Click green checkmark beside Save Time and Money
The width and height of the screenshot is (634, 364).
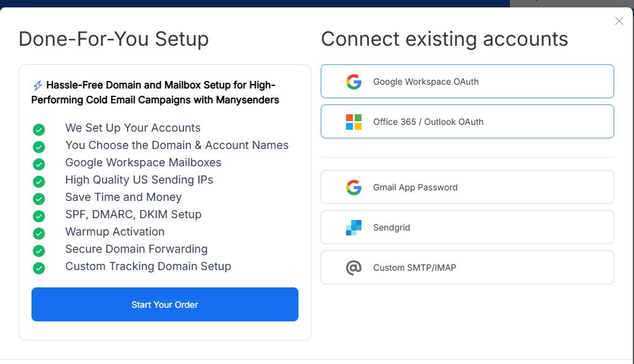point(39,199)
